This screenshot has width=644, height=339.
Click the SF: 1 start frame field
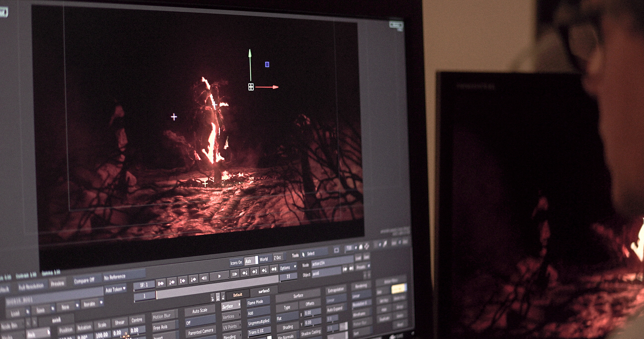pos(144,285)
